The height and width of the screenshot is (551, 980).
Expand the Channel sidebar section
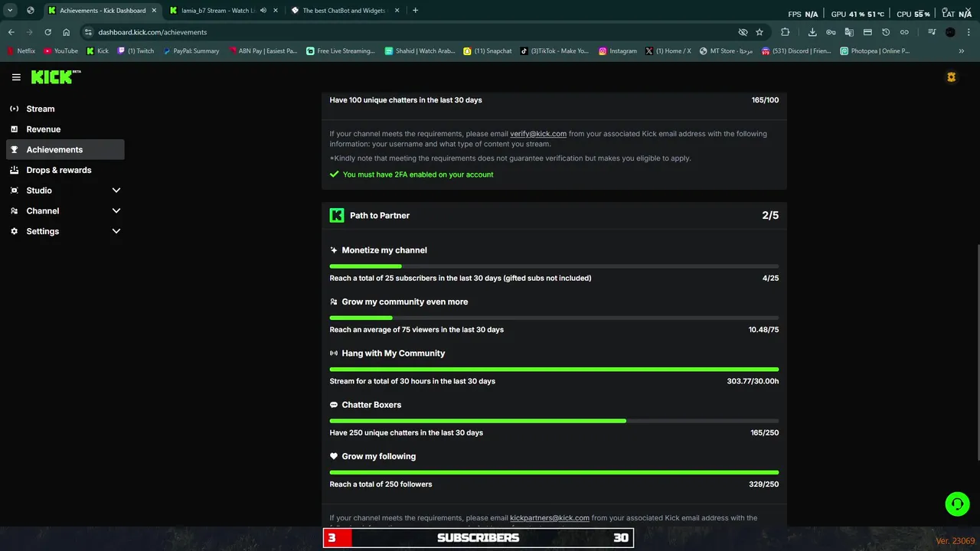[x=116, y=211]
